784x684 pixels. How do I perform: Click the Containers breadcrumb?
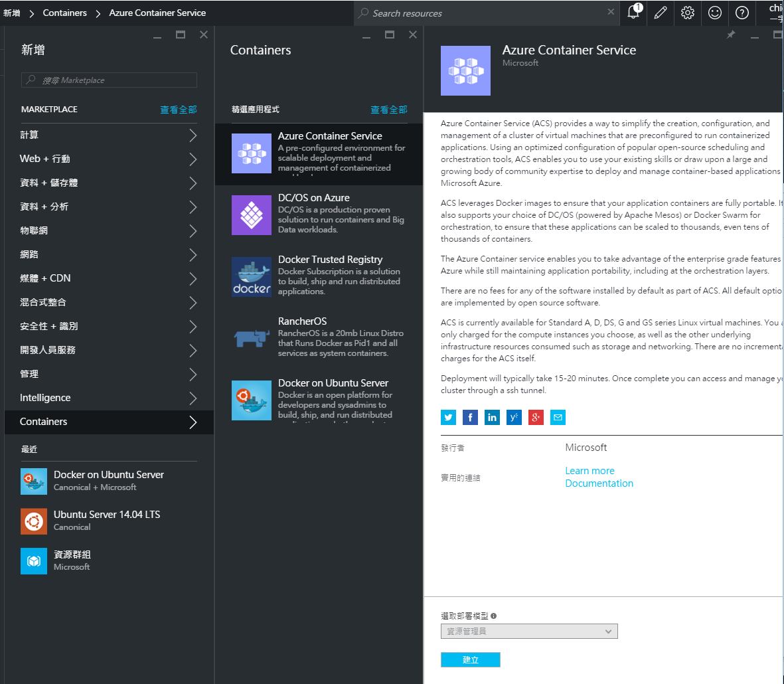[x=64, y=13]
